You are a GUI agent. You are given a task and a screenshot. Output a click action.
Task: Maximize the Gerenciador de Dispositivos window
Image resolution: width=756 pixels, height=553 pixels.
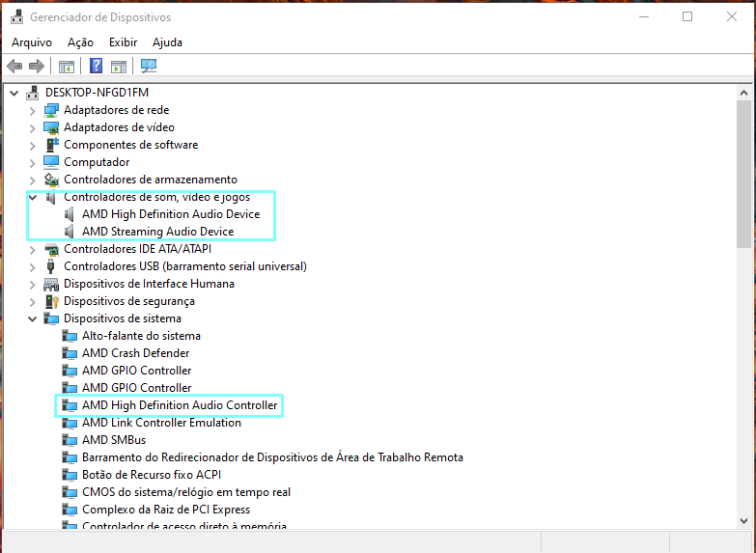pyautogui.click(x=687, y=16)
